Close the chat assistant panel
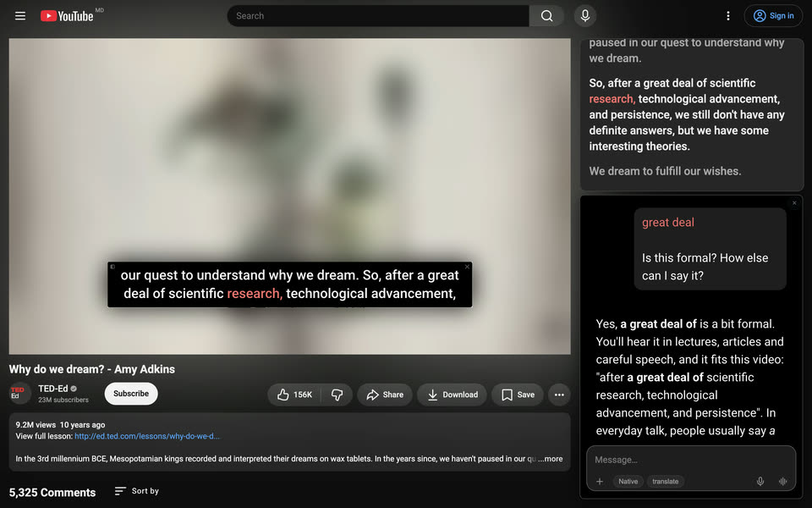Screen dimensions: 812x508 794,203
